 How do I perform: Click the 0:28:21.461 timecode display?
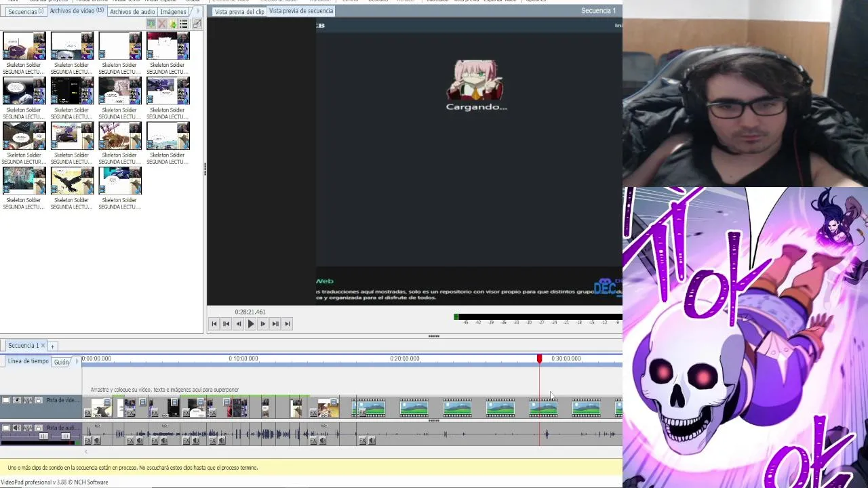coord(250,312)
